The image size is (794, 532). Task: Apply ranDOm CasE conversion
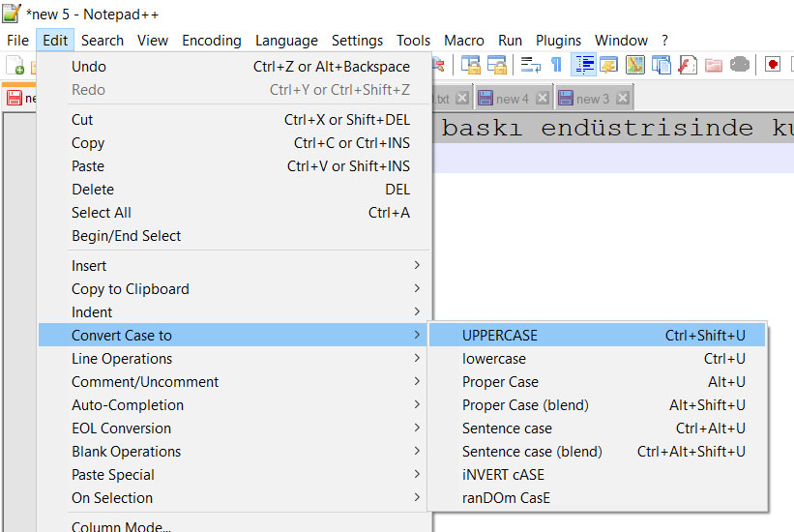tap(598, 498)
